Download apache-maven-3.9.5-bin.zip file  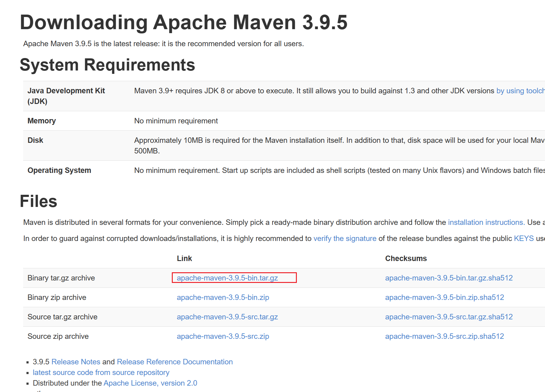[x=223, y=297]
